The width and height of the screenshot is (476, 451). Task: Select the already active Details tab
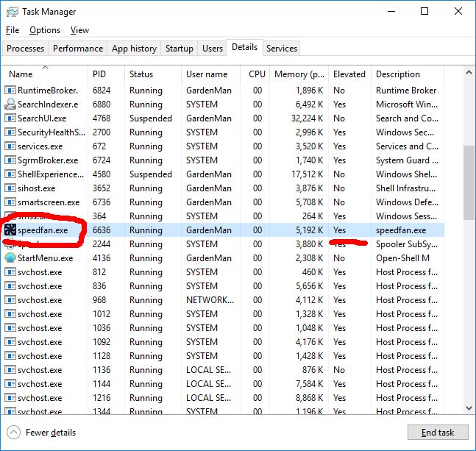(x=244, y=47)
